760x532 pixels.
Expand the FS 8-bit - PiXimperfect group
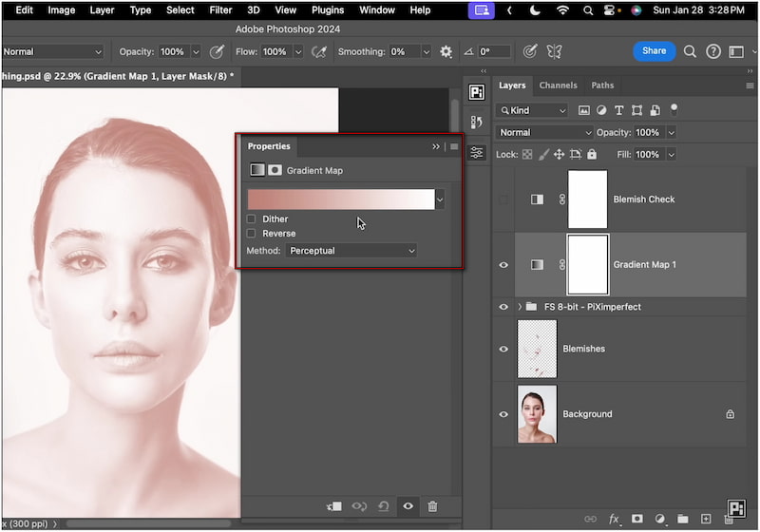tap(520, 307)
